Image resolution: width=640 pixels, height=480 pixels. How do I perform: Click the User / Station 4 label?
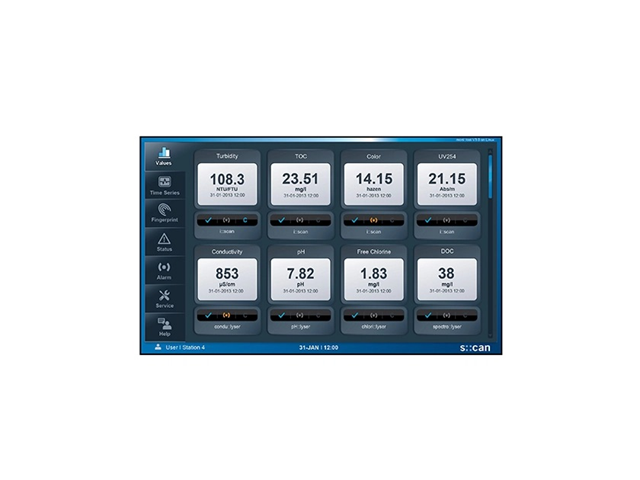185,347
